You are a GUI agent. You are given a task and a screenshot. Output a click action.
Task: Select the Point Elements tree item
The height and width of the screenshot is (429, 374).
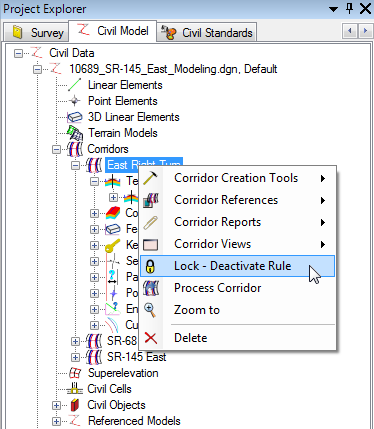(x=123, y=101)
